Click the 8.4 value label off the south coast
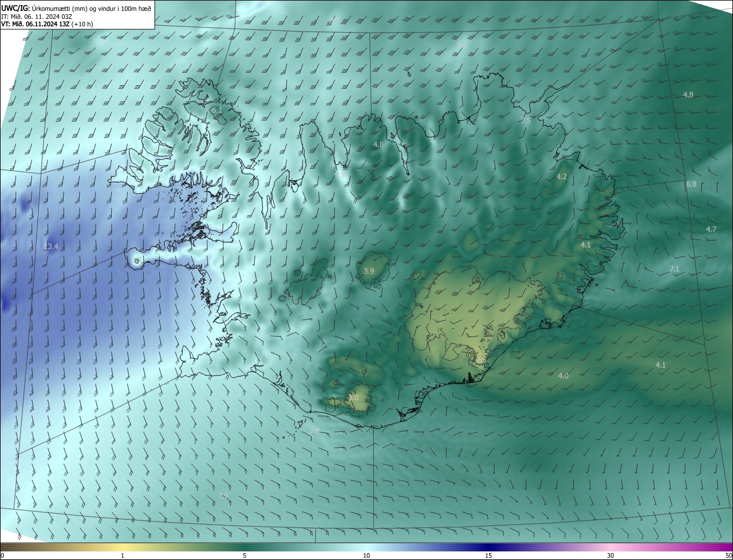The height and width of the screenshot is (560, 733). pos(314,430)
